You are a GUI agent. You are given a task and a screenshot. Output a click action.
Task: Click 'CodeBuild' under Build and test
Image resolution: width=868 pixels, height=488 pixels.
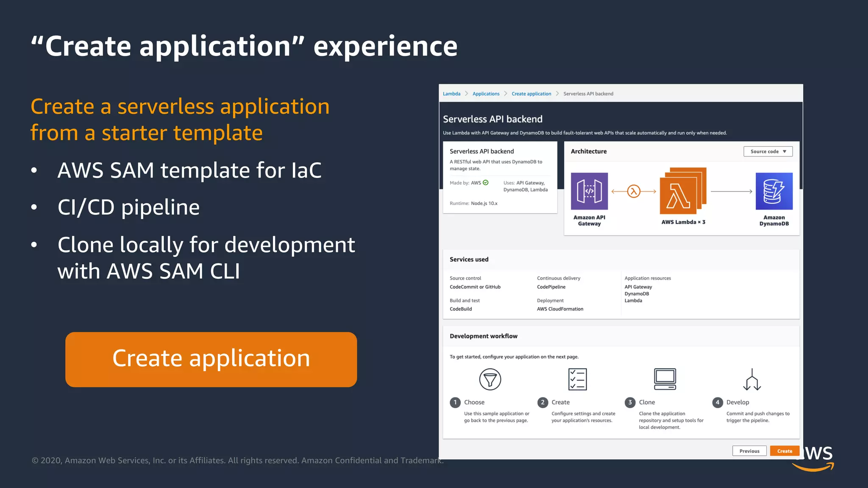point(461,309)
